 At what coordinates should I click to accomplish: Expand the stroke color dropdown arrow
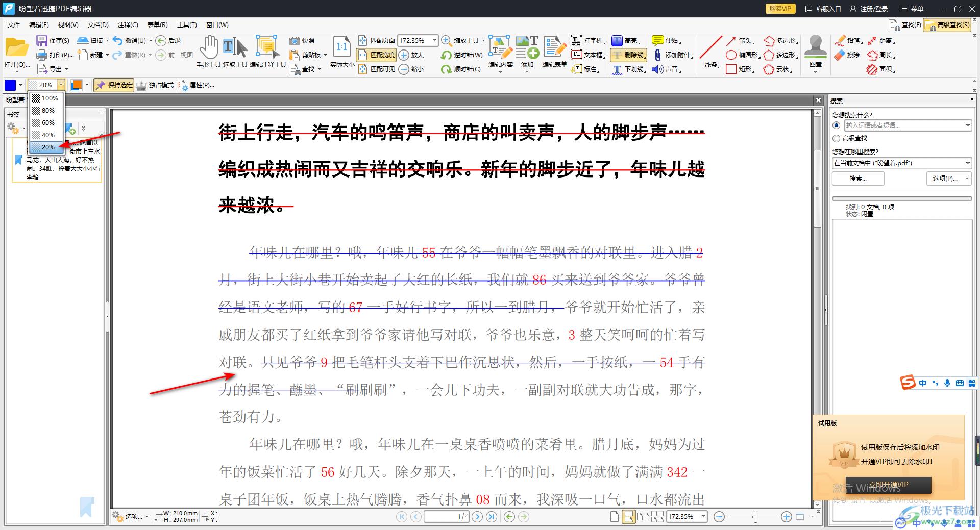click(20, 85)
